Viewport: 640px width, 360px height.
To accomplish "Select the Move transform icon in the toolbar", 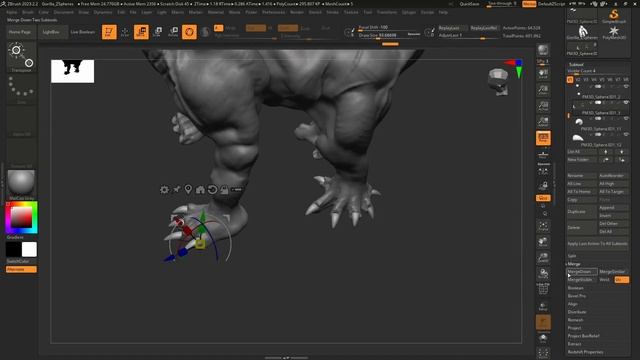I will [141, 32].
